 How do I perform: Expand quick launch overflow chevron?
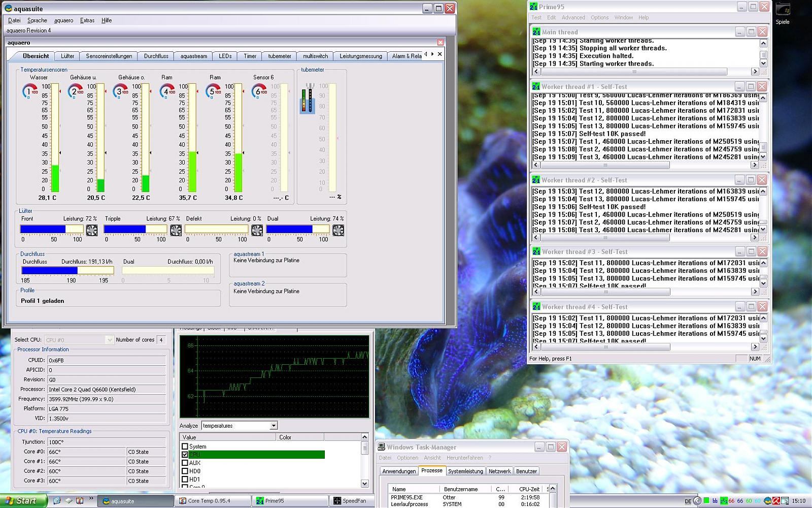(x=91, y=498)
